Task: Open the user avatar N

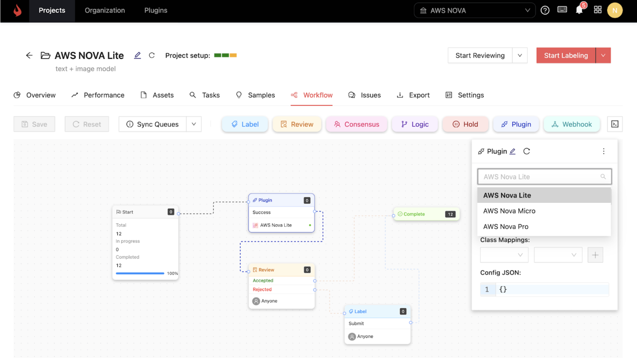Action: 615,10
